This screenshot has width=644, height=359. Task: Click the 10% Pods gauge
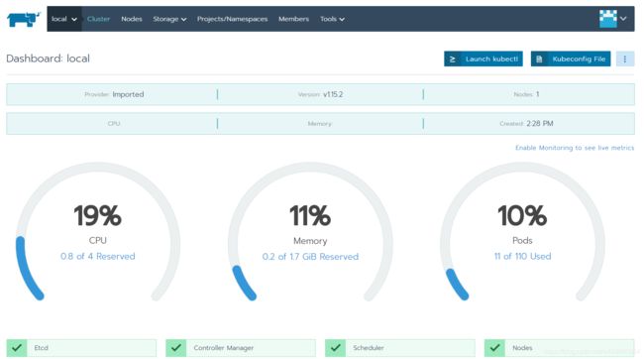pyautogui.click(x=522, y=232)
